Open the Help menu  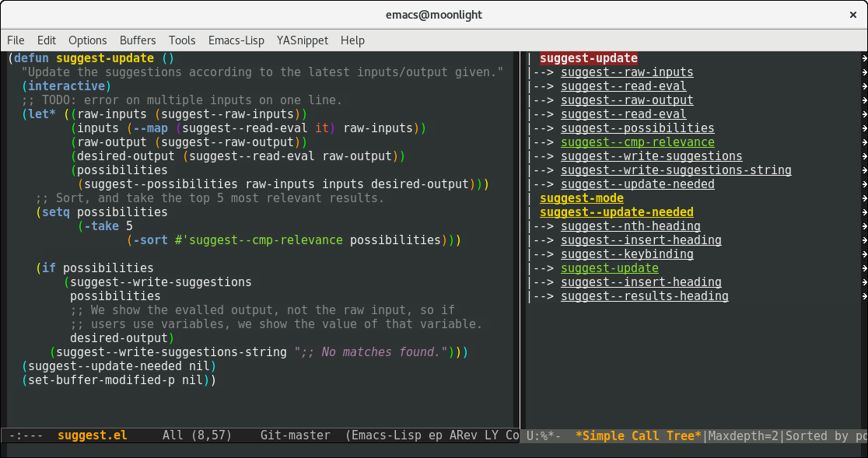pos(352,40)
